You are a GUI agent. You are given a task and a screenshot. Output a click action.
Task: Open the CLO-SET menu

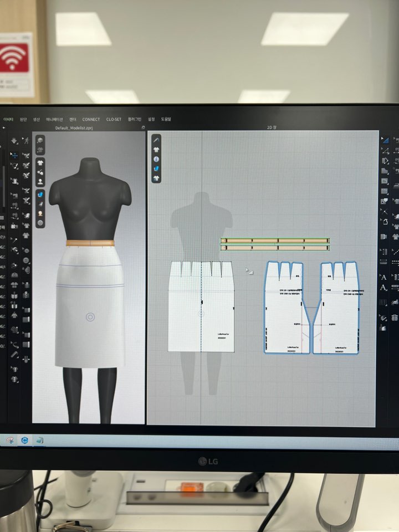114,119
